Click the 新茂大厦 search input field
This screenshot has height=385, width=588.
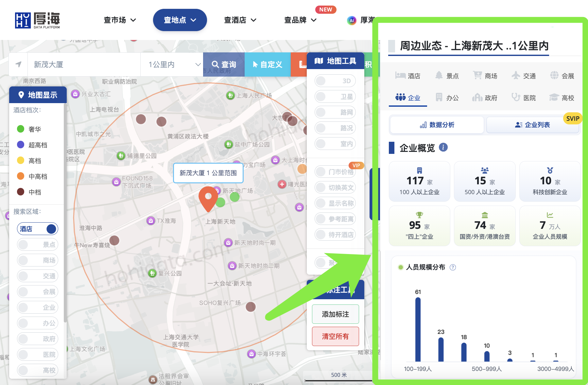pyautogui.click(x=84, y=64)
